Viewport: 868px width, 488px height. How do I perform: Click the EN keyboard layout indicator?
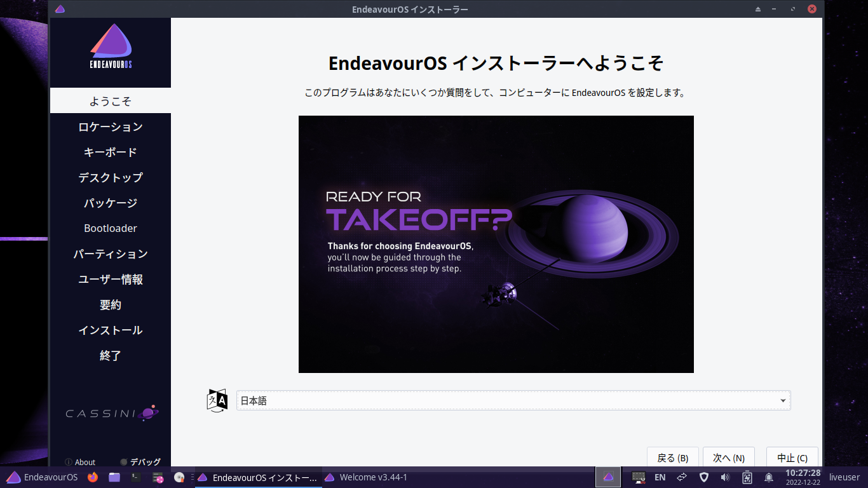[660, 477]
